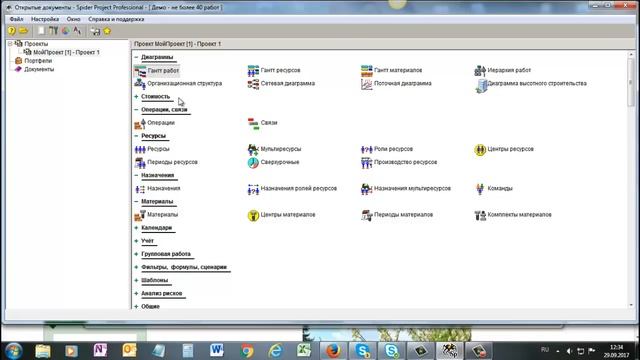Collapse the Материалы section
This screenshot has height=360, width=640.
pyautogui.click(x=136, y=202)
